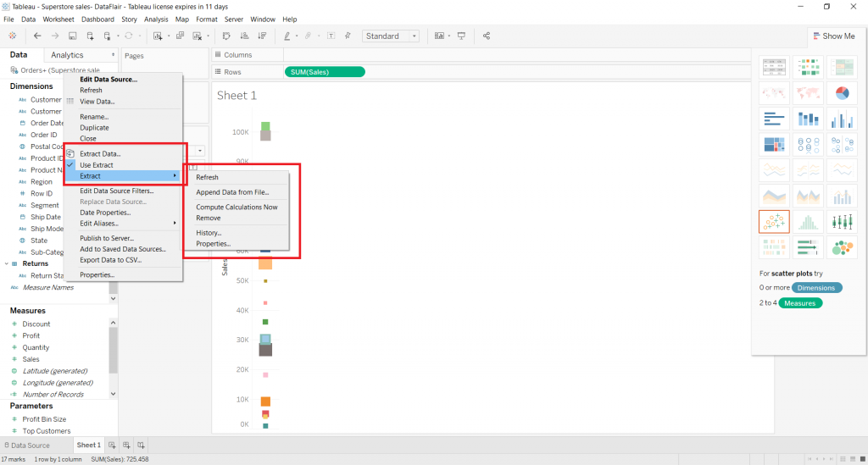The width and height of the screenshot is (868, 465).
Task: Click the Measures pane scroll down arrow
Action: pyautogui.click(x=113, y=394)
